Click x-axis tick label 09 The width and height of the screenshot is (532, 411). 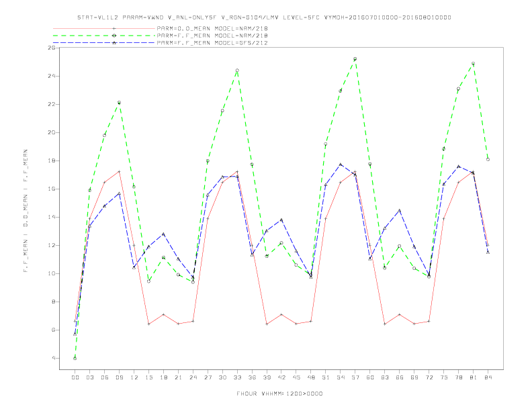point(119,377)
